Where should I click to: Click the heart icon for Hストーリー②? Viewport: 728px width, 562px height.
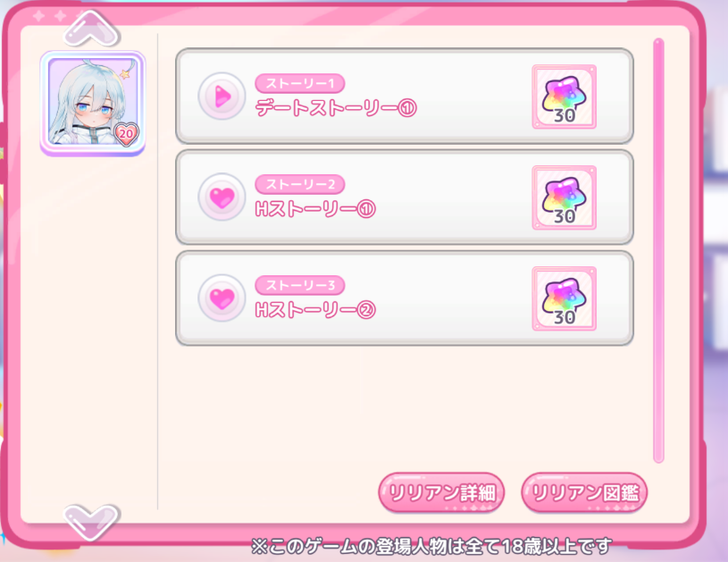point(222,298)
